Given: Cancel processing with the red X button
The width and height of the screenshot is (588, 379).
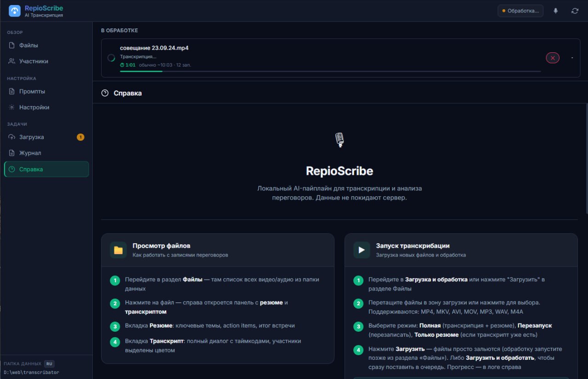Looking at the screenshot, I should coord(553,58).
